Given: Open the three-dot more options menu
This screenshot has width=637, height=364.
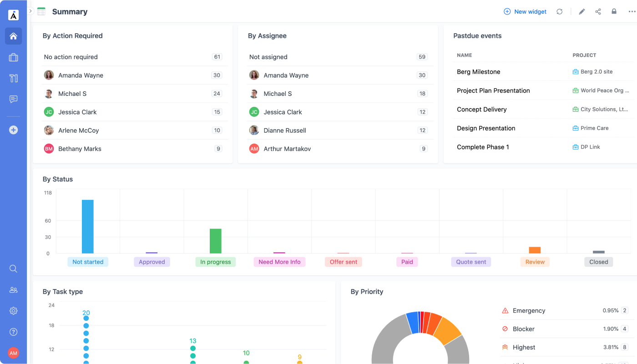Looking at the screenshot, I should pyautogui.click(x=632, y=11).
